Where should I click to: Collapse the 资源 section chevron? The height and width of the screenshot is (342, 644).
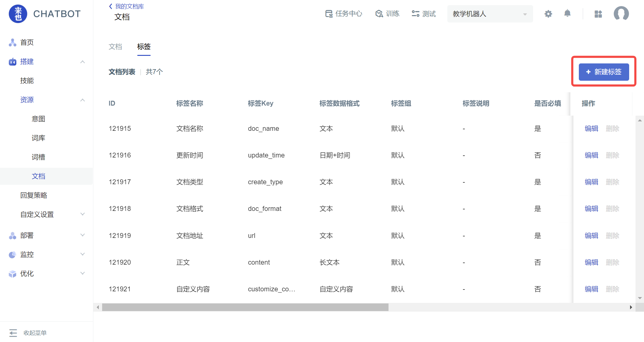point(82,100)
